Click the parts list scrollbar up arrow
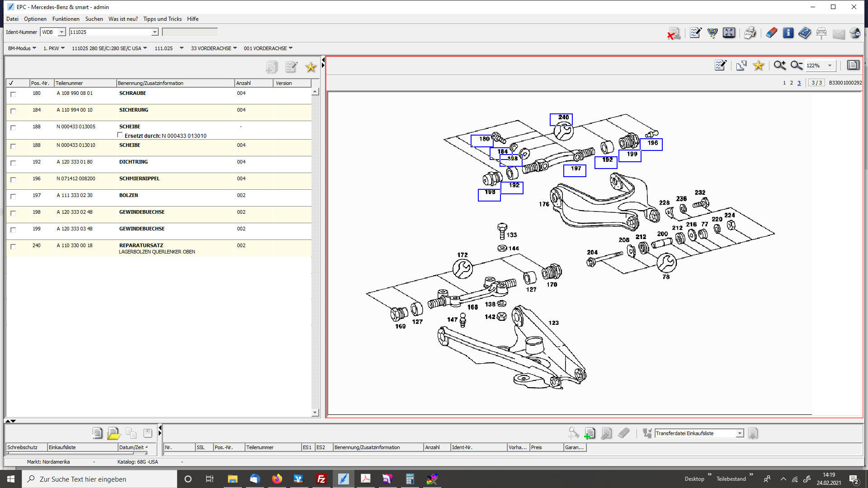The image size is (868, 488). tap(315, 92)
